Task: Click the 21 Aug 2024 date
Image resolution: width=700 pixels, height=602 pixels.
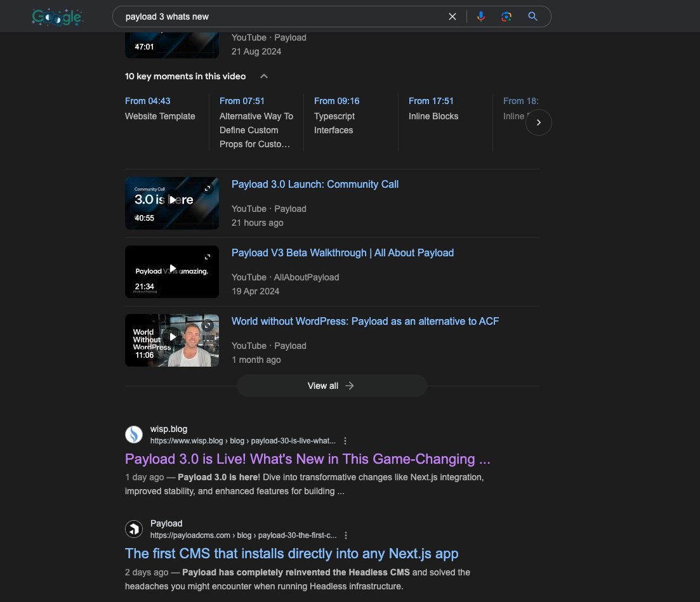Action: (256, 51)
